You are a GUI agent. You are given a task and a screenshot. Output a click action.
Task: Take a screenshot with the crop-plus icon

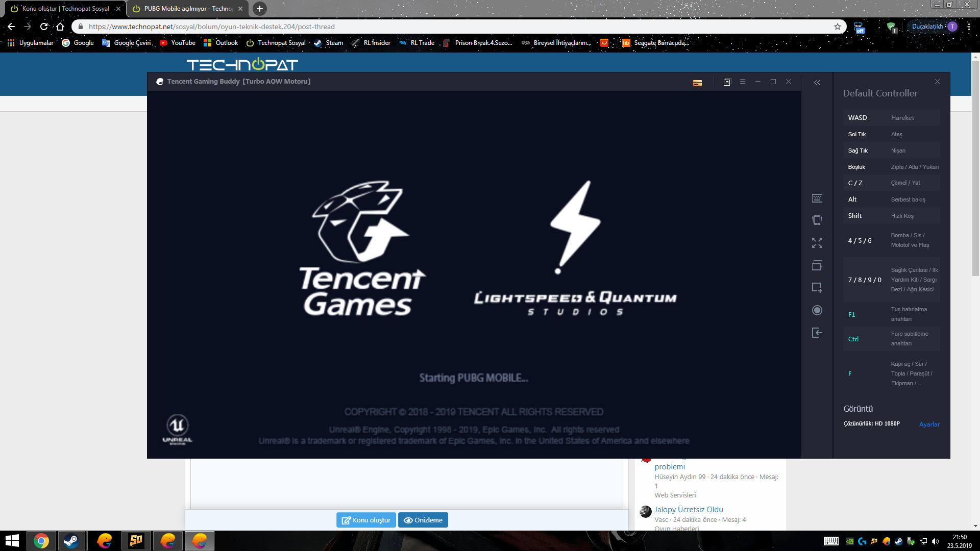tap(817, 288)
